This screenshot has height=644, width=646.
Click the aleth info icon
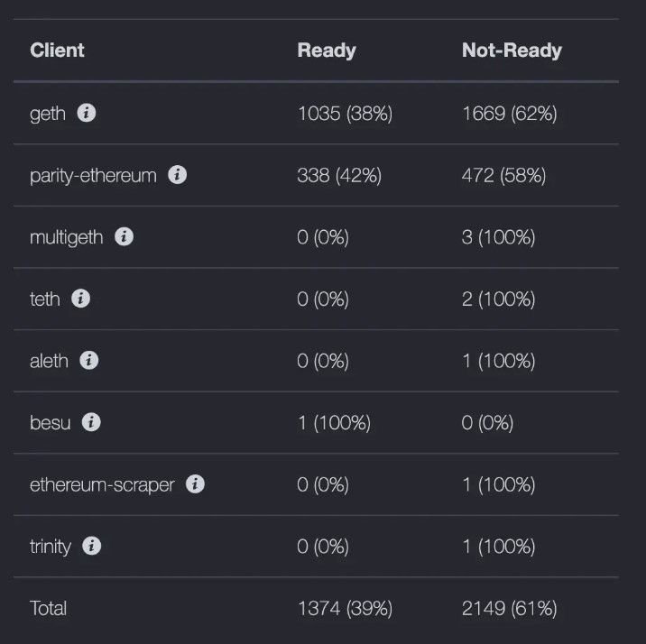89,360
